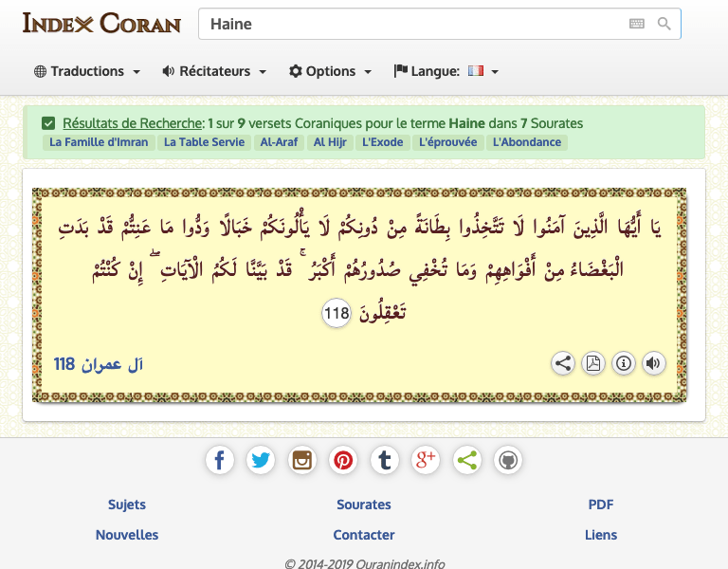728x569 pixels.
Task: Toggle the virtual keyboard icon in search bar
Action: (x=637, y=24)
